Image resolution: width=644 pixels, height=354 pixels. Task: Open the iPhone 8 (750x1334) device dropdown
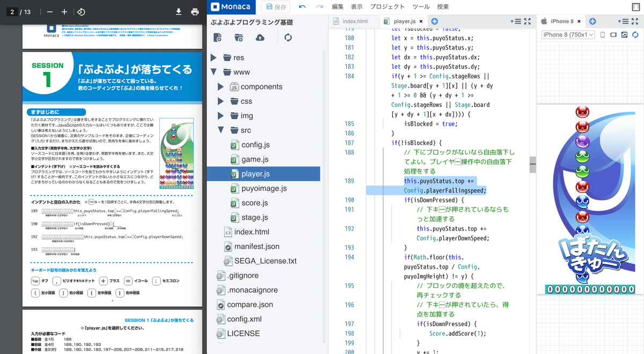coord(568,35)
